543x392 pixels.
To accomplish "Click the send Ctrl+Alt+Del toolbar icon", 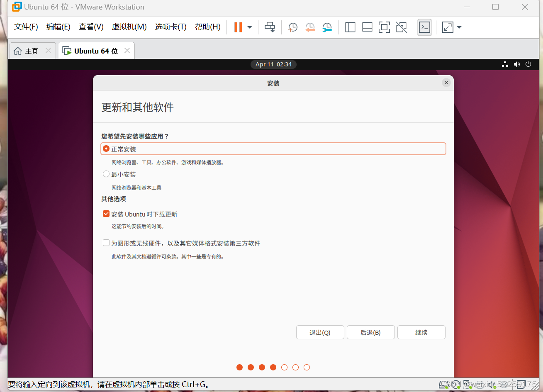I will click(270, 27).
